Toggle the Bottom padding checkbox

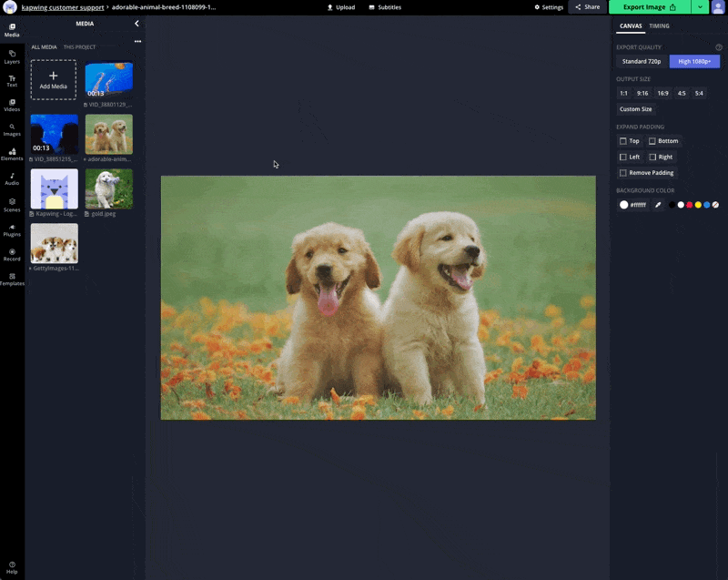652,141
